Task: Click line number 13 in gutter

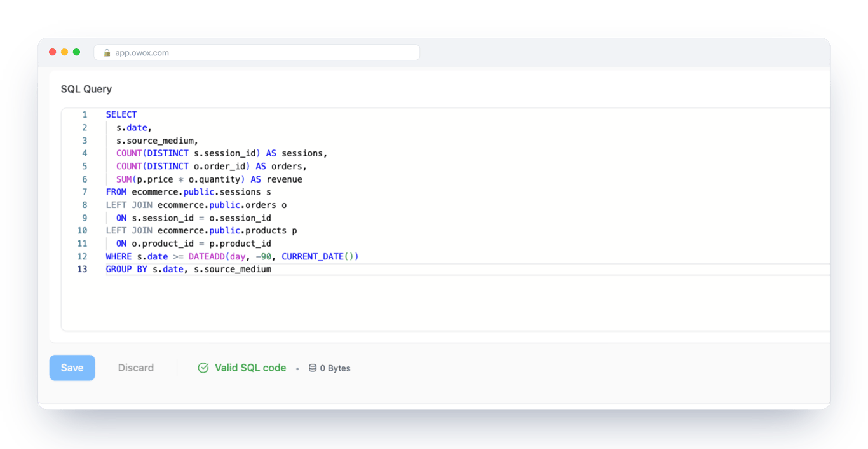Action: [x=82, y=269]
